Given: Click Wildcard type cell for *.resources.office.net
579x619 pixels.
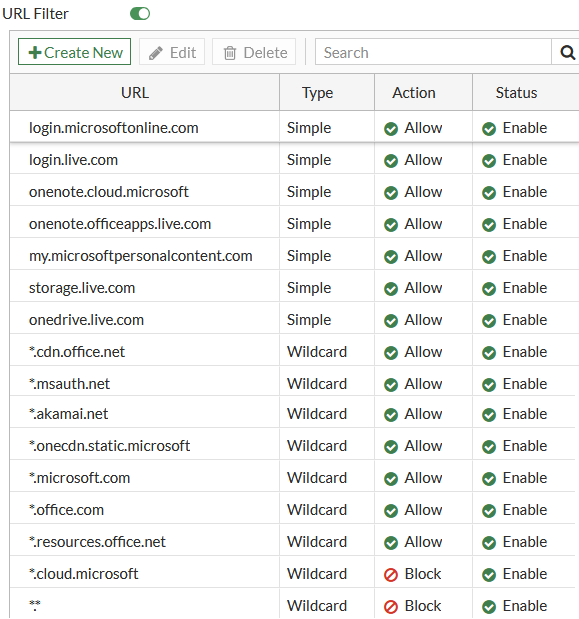Looking at the screenshot, I should 317,542.
